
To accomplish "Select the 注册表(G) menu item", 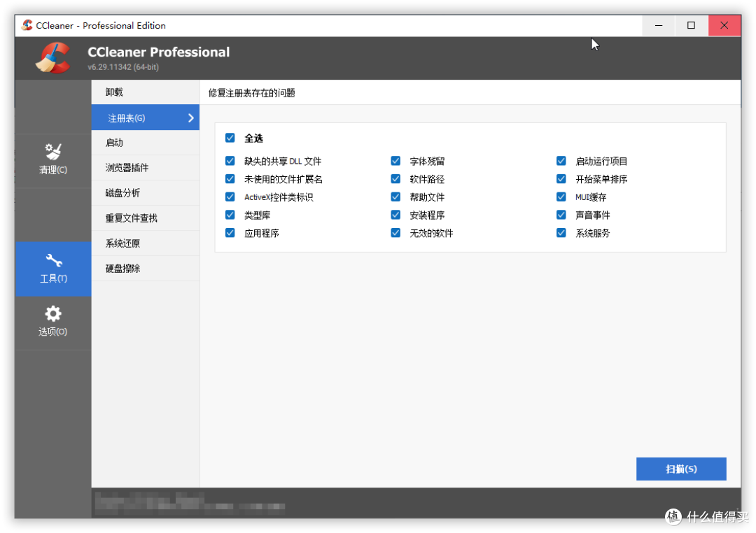I will (145, 117).
